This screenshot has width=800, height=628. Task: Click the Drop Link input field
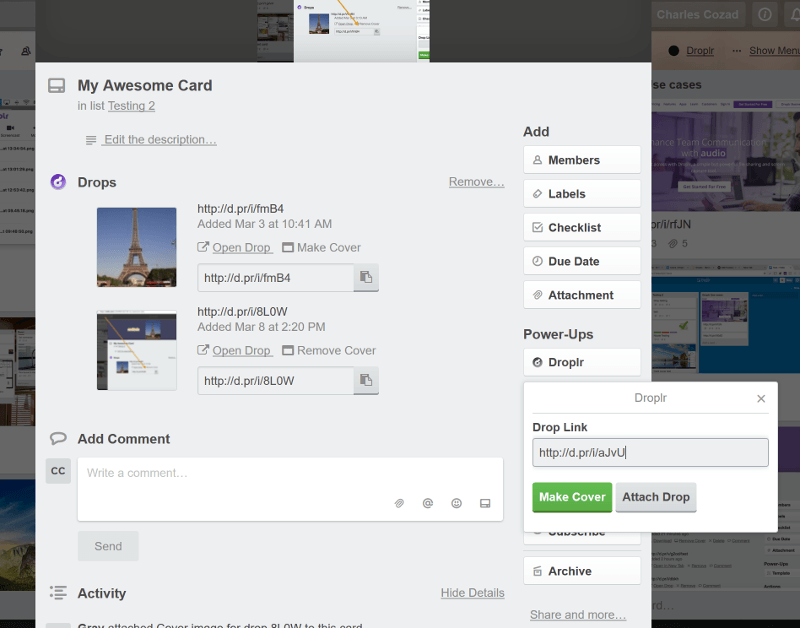[650, 453]
